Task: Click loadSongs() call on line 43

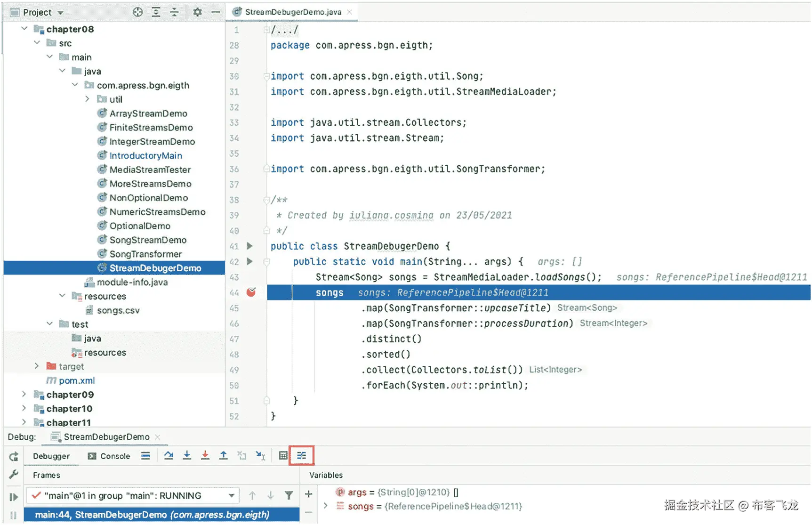Action: 566,277
